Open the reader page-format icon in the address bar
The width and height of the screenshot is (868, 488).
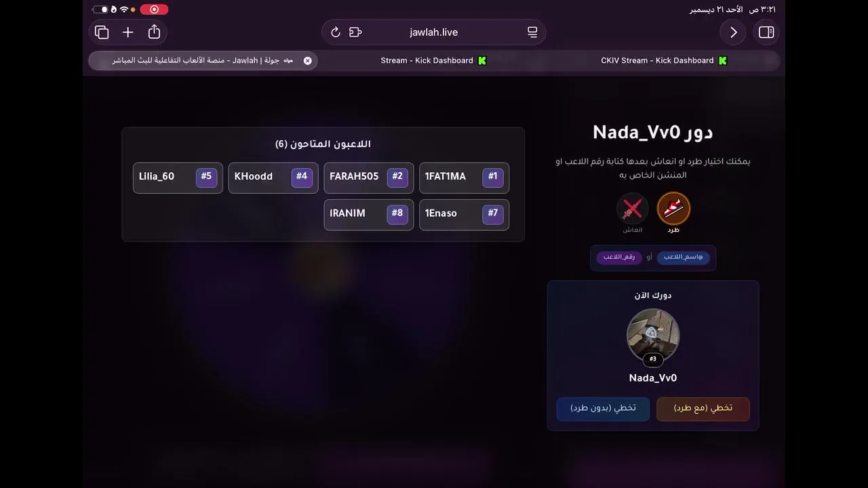pos(532,33)
